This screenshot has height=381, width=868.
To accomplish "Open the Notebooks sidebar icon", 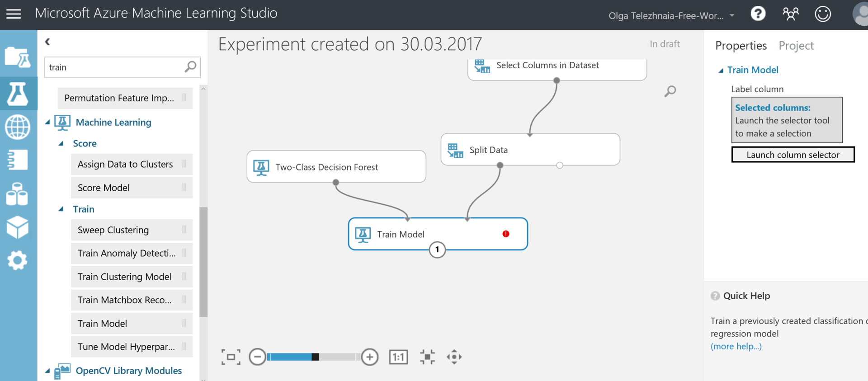I will pyautogui.click(x=18, y=160).
